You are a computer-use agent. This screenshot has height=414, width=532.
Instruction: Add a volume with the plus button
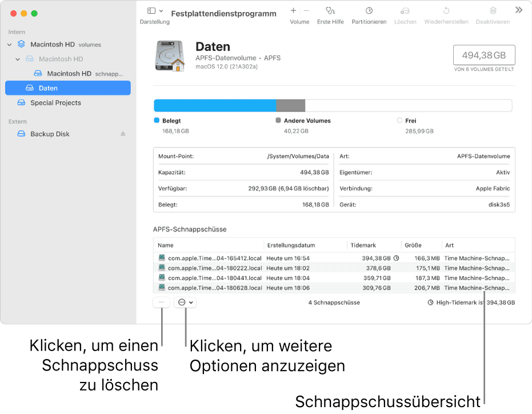293,11
